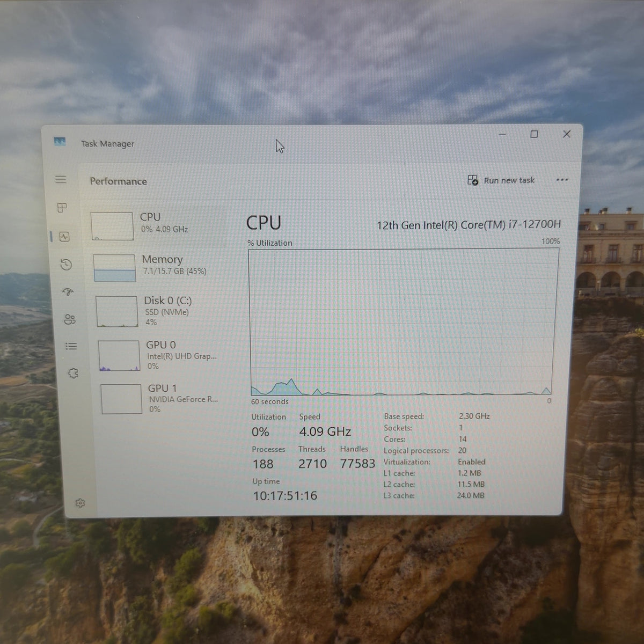Click the Handles count 77583
The image size is (644, 644).
pyautogui.click(x=357, y=463)
